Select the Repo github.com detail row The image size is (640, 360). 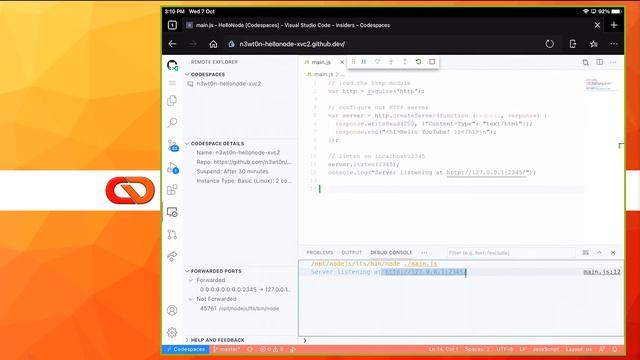244,162
